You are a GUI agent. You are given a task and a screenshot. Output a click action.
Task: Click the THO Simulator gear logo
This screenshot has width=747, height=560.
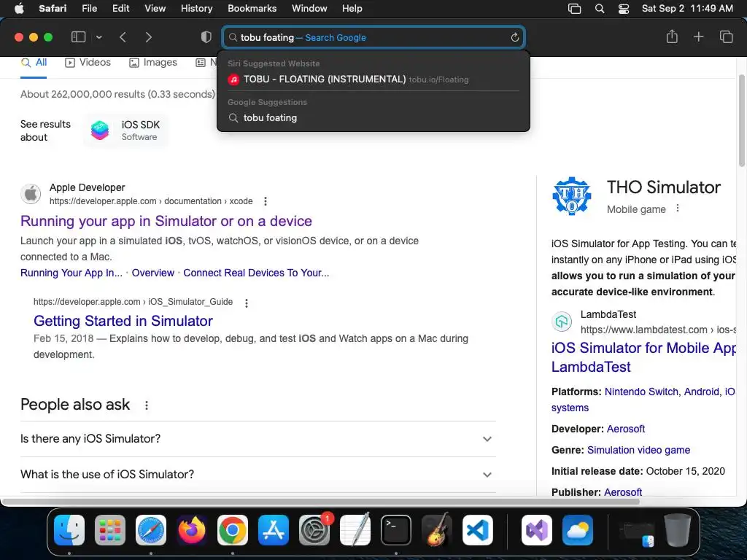pos(572,196)
